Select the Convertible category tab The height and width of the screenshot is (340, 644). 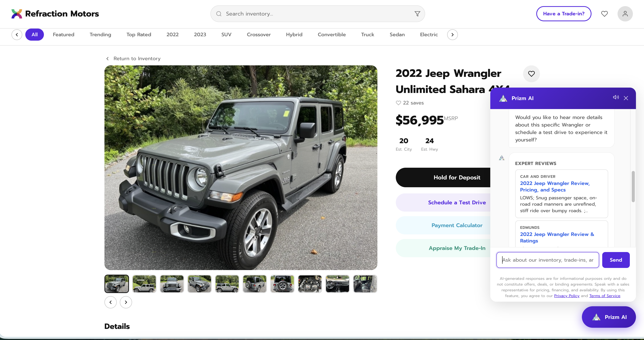tap(332, 34)
